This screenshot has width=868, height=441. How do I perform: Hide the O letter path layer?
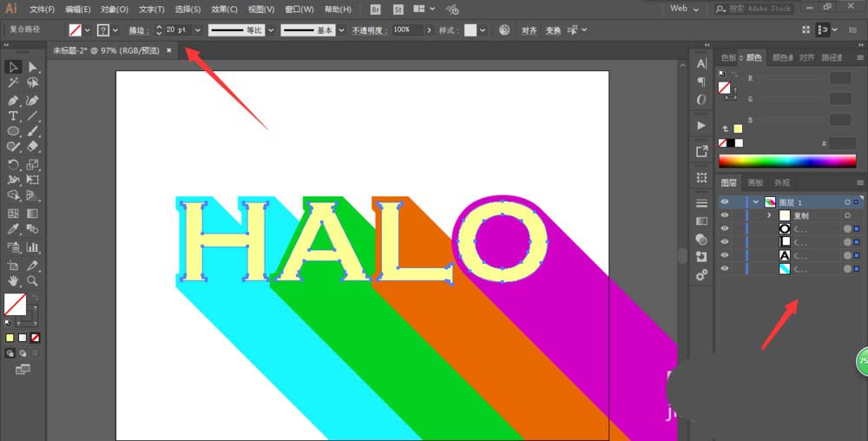(x=725, y=228)
